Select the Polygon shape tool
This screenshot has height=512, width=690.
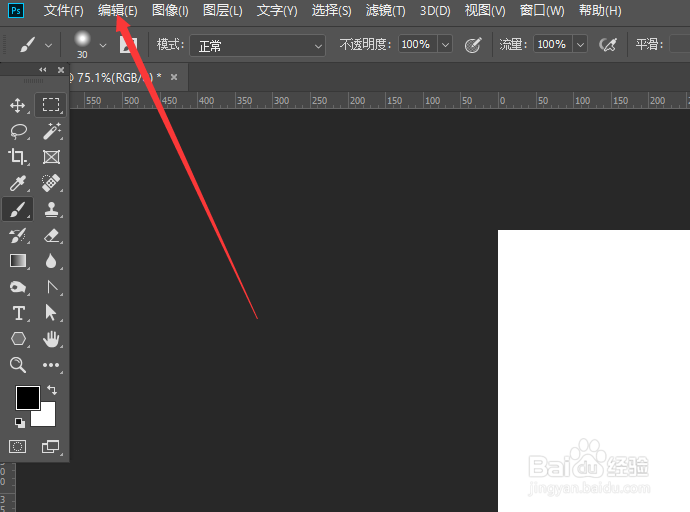18,339
